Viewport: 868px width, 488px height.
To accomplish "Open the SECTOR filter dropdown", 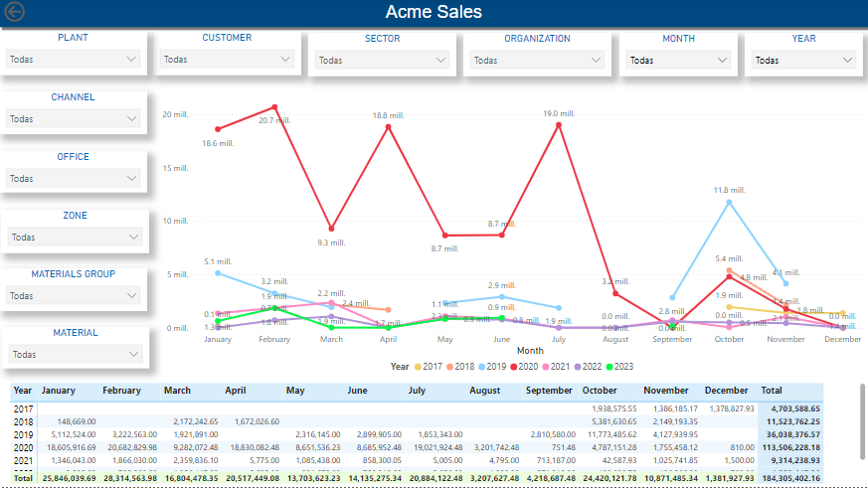I will (382, 61).
